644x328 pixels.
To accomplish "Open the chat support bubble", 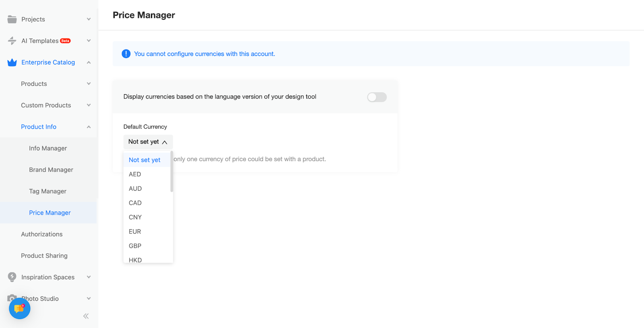I will tap(19, 309).
